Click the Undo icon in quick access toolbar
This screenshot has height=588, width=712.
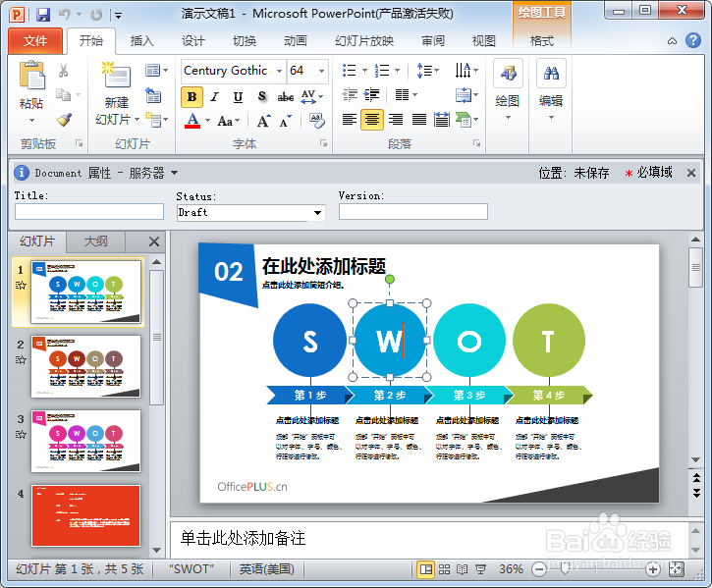64,15
